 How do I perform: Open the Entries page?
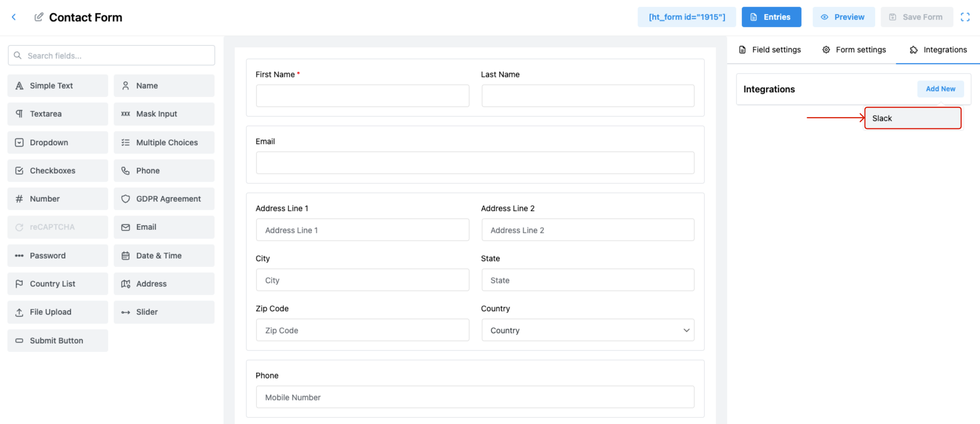coord(771,17)
